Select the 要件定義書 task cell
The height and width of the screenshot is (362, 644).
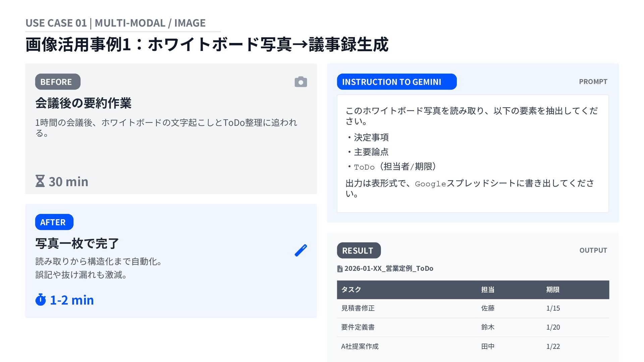click(x=358, y=327)
